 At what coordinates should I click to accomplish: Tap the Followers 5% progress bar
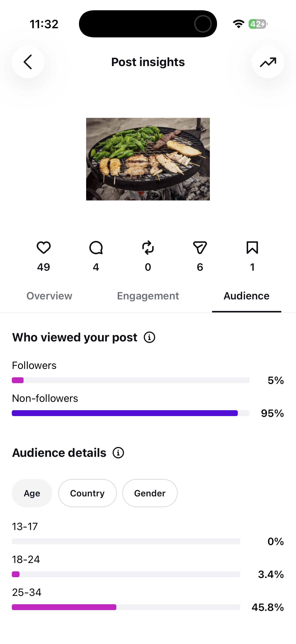coord(131,380)
